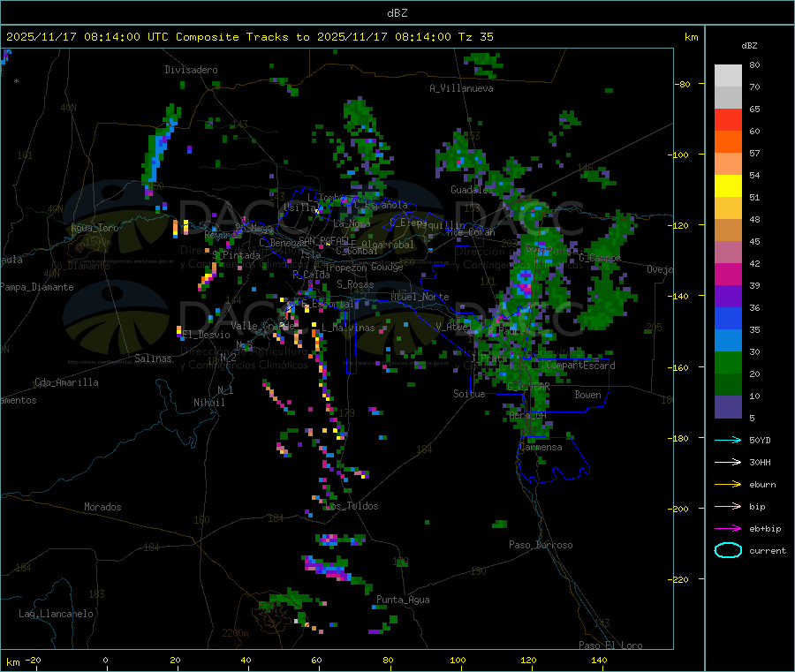
Task: Click the 35 dBZ blue color swatch
Action: tap(728, 318)
